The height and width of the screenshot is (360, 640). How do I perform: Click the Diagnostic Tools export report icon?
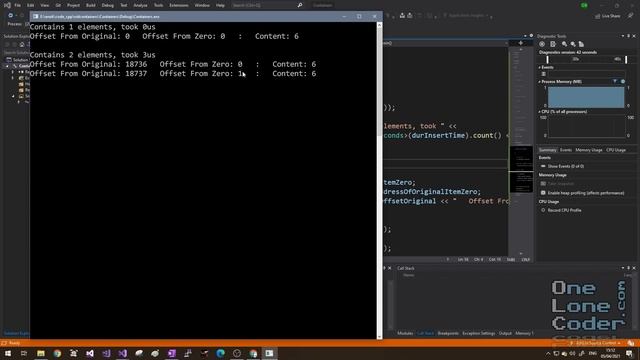(553, 44)
